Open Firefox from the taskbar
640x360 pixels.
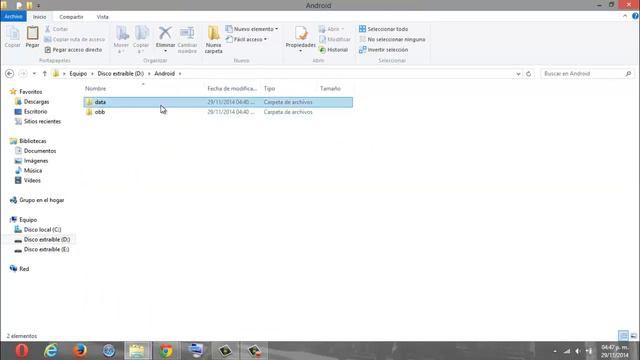coord(80,351)
